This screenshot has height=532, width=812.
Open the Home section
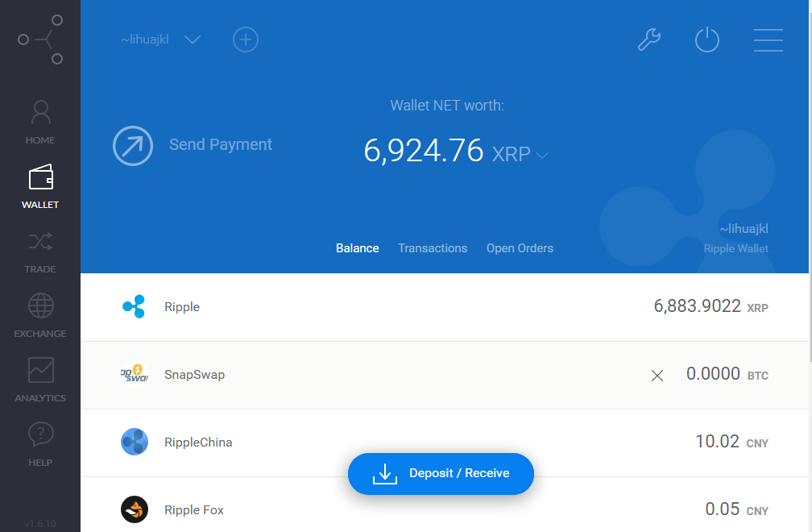coord(40,123)
